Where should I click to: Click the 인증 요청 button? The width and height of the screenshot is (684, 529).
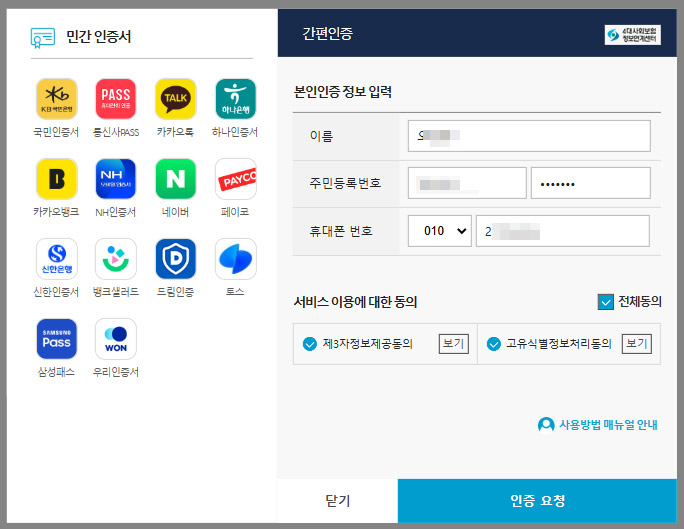click(537, 501)
